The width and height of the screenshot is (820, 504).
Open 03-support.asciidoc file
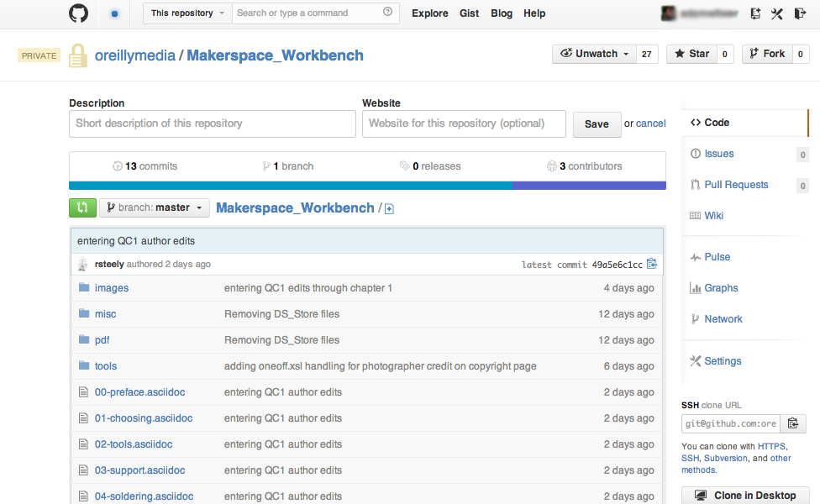[139, 470]
